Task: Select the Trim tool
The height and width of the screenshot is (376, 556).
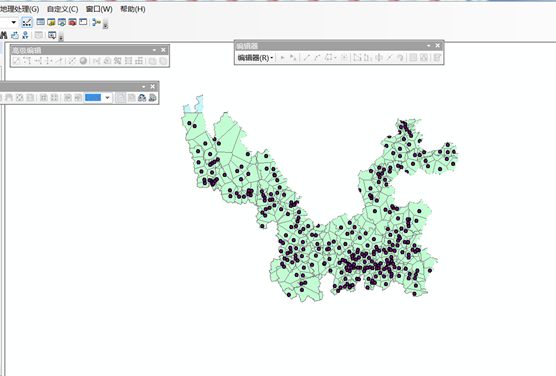Action: (49, 61)
